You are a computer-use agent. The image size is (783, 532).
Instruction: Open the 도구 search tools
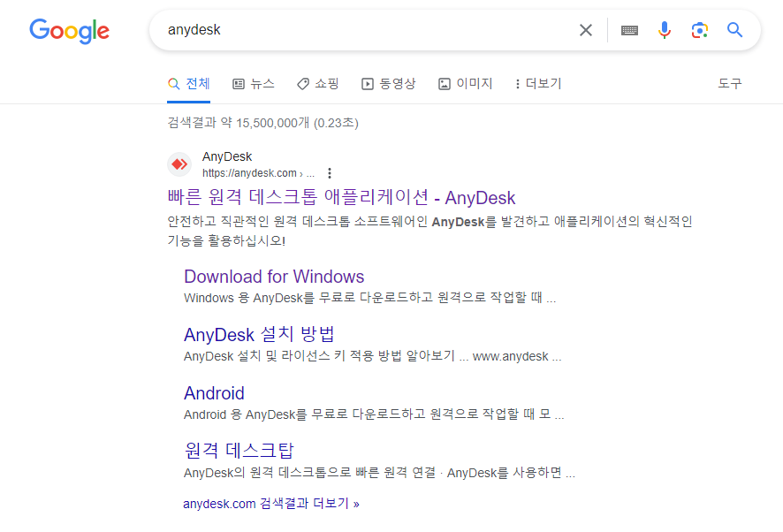[730, 83]
